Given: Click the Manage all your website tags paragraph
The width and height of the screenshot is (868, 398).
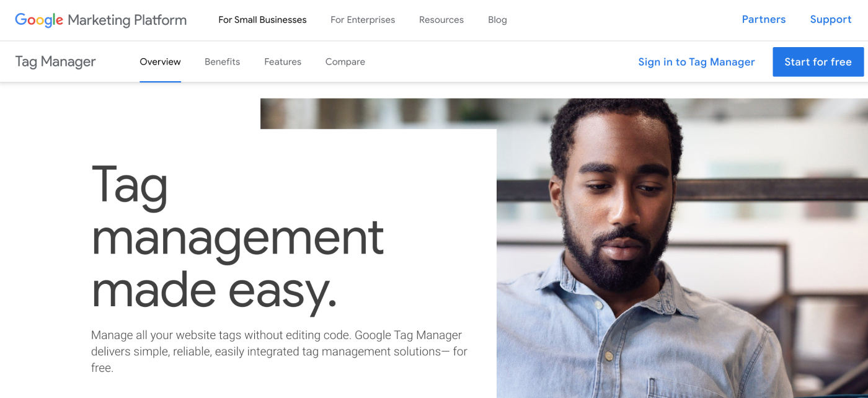Looking at the screenshot, I should (279, 352).
